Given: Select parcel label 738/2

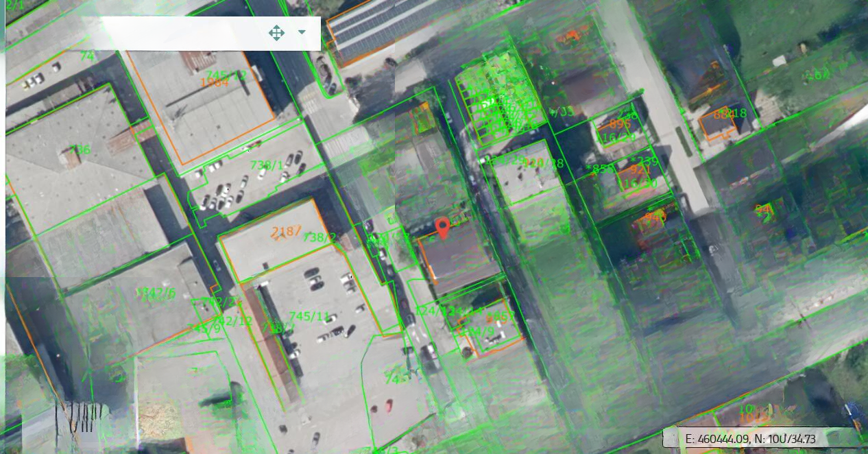Looking at the screenshot, I should click(x=320, y=238).
